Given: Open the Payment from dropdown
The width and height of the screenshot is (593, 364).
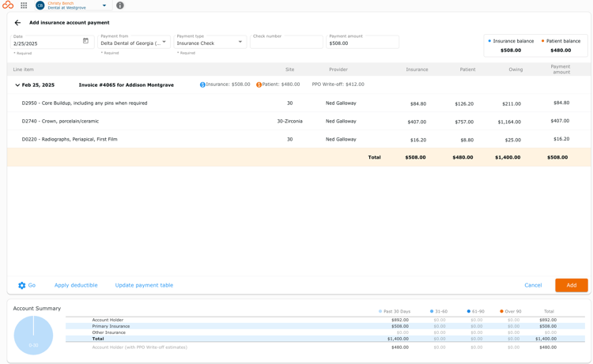Looking at the screenshot, I should 134,42.
